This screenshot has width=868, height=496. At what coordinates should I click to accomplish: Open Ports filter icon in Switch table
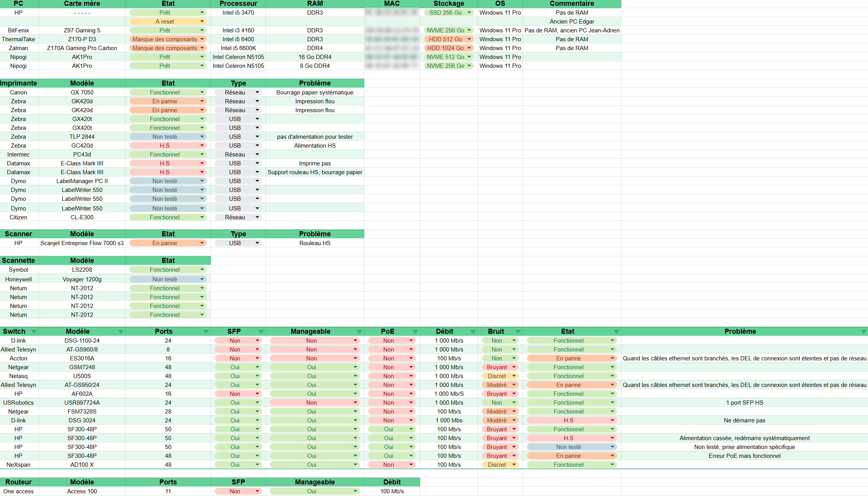click(x=206, y=332)
